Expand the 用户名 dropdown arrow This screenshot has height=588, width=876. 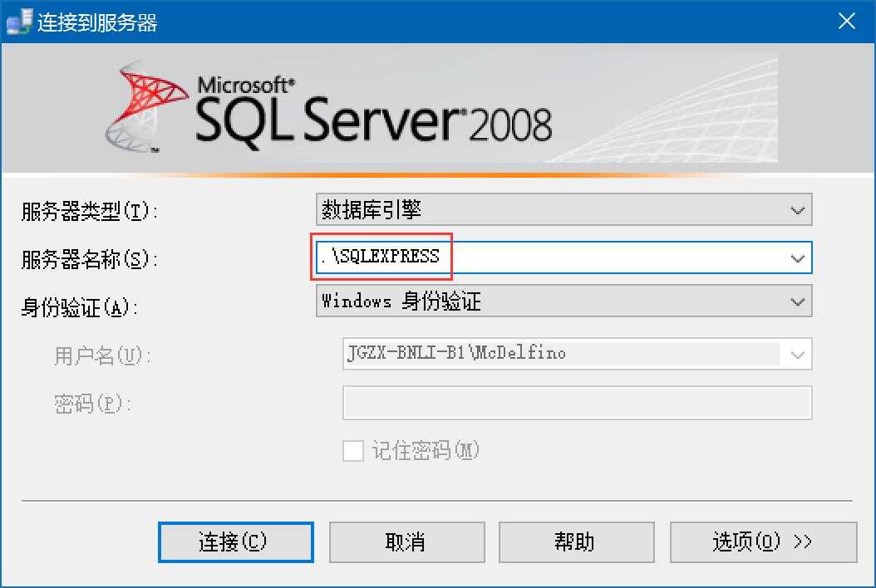tap(797, 354)
